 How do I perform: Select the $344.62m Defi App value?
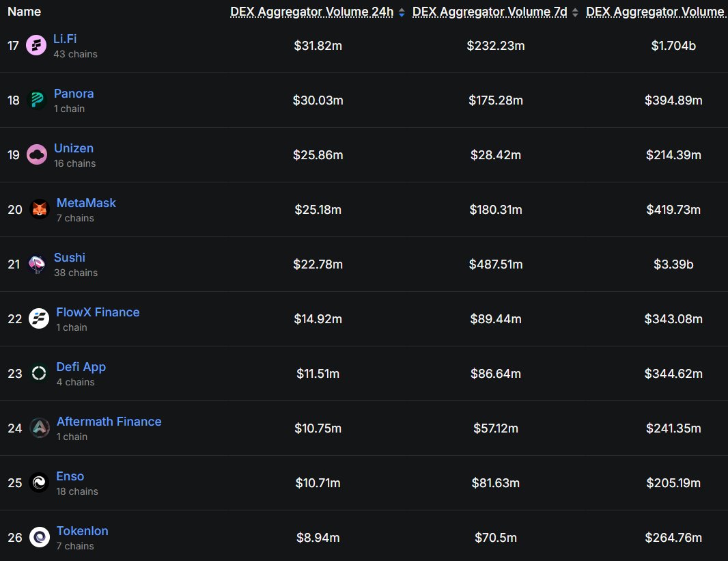[673, 373]
